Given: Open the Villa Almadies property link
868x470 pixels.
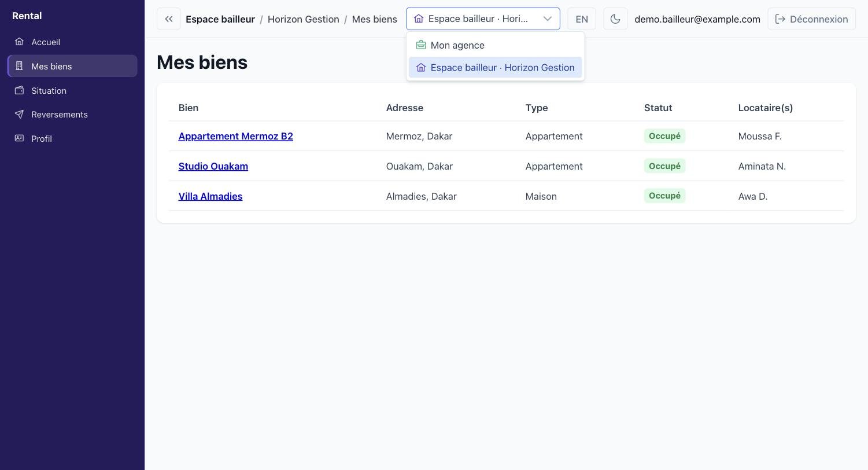Looking at the screenshot, I should click(x=210, y=196).
